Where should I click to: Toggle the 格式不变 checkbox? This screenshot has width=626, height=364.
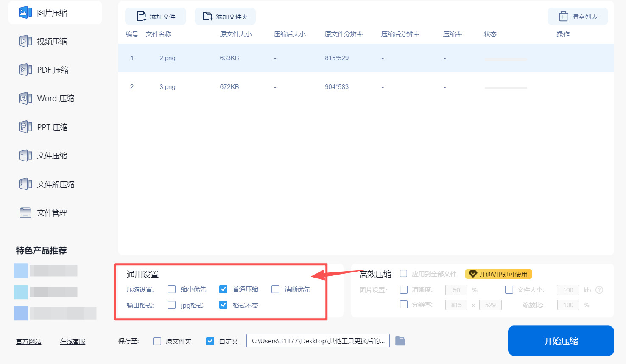(224, 305)
